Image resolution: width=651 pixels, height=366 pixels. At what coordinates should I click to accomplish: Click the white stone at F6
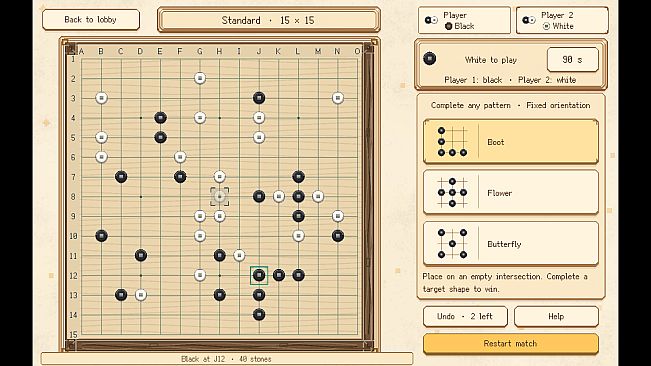180,157
